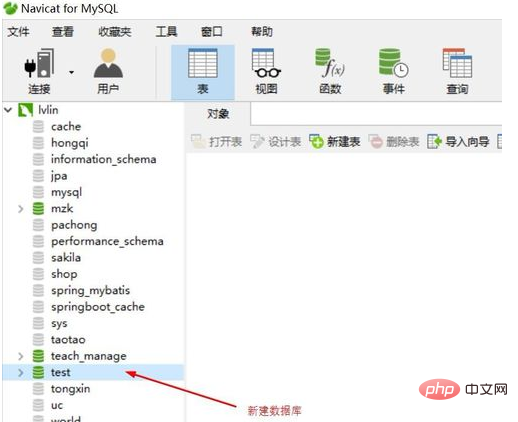Open the 窗口 menu
The image size is (518, 422).
point(212,32)
